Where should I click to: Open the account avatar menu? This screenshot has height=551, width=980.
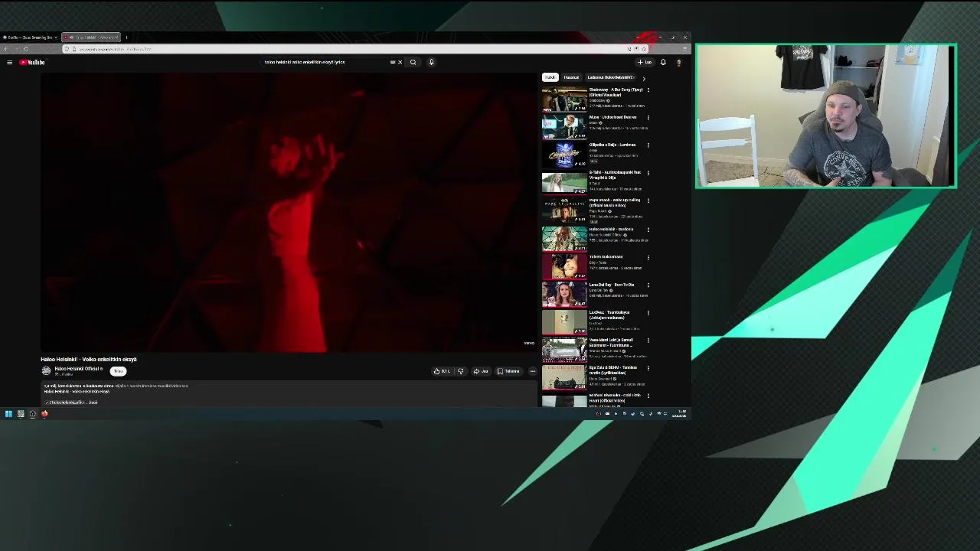click(x=678, y=62)
